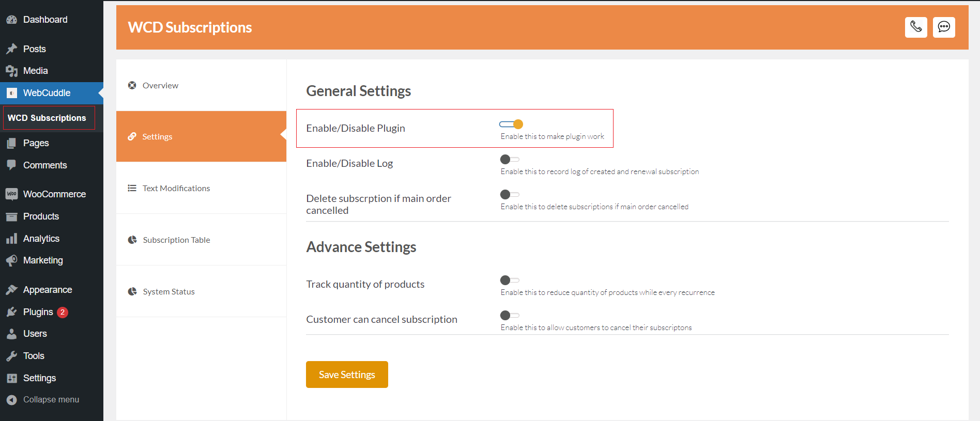Click the Plugins update count badge
The width and height of the screenshot is (980, 421).
tap(63, 312)
